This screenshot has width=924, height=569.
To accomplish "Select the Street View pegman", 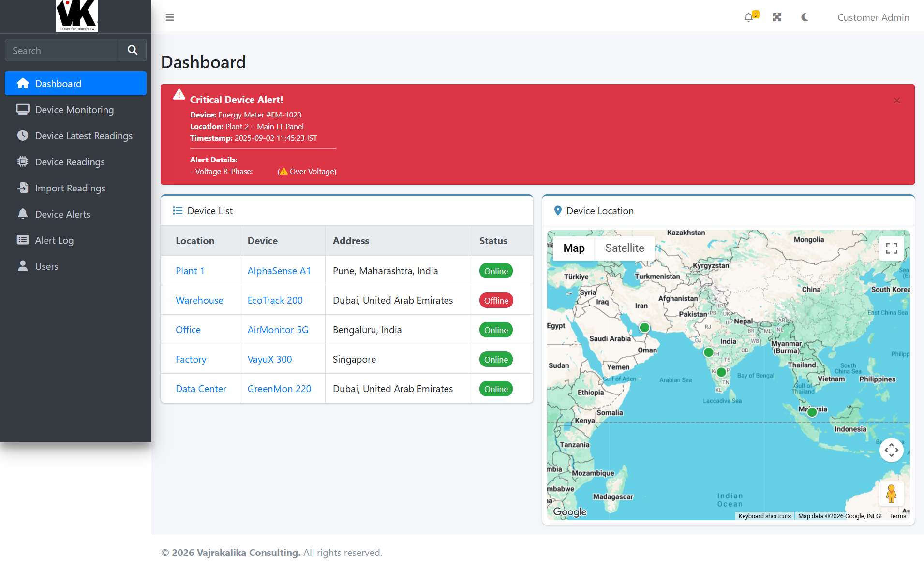I will click(892, 494).
